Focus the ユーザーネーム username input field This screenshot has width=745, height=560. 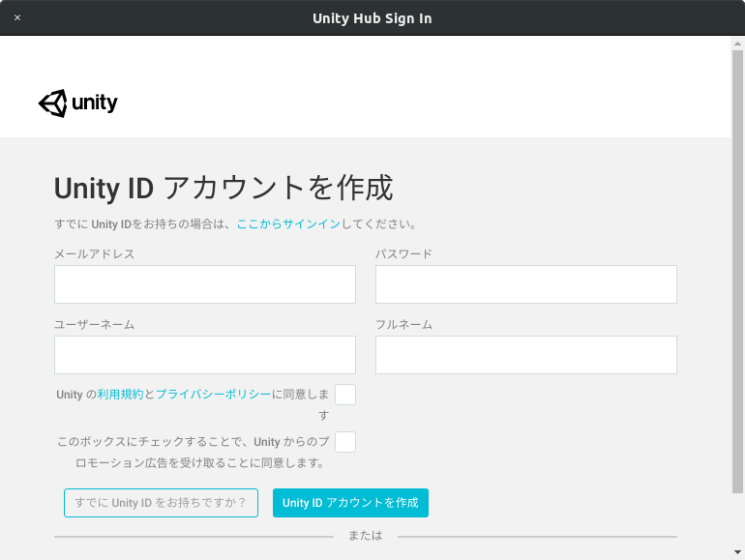pyautogui.click(x=205, y=355)
